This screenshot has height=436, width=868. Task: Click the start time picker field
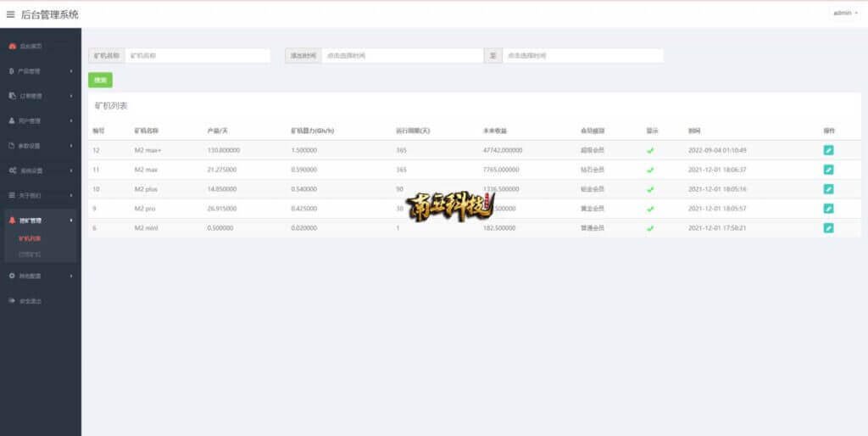pyautogui.click(x=401, y=56)
